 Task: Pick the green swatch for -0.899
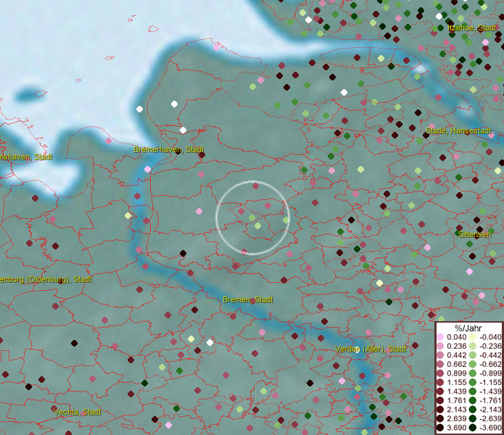[473, 373]
